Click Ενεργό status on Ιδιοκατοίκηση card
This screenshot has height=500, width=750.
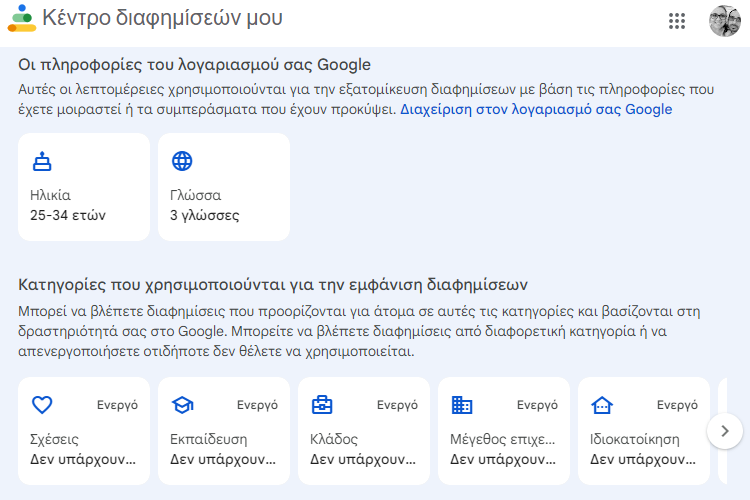677,405
